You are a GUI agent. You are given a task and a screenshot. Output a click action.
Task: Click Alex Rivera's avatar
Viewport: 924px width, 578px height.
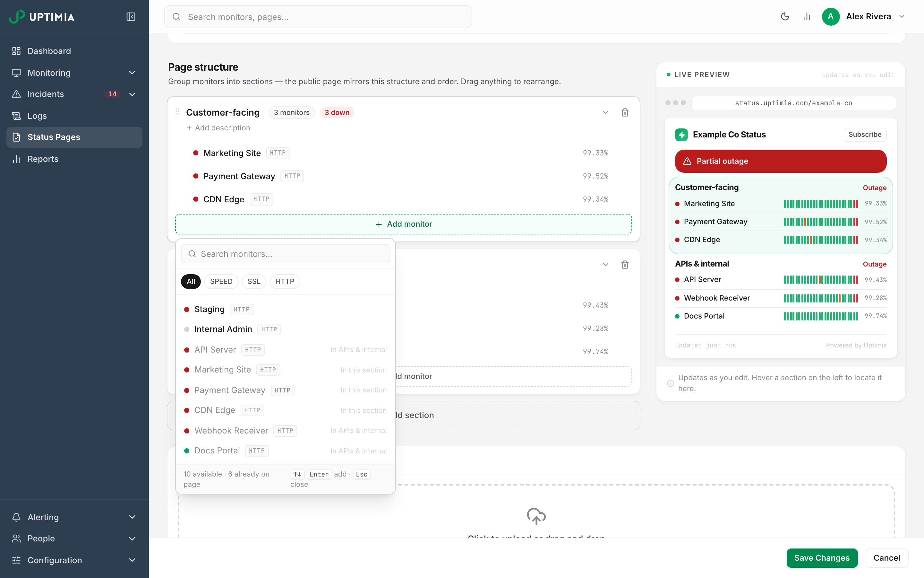(x=830, y=16)
